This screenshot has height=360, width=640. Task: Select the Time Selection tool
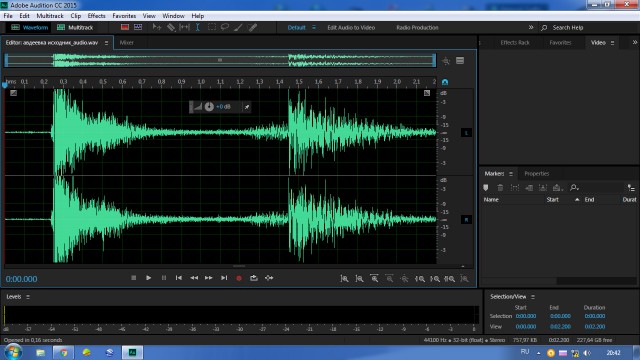click(198, 27)
